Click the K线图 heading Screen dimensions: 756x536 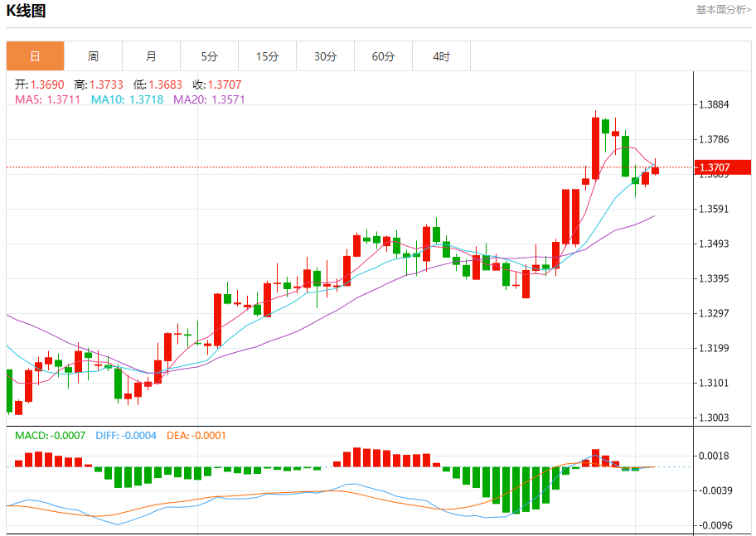coord(26,11)
